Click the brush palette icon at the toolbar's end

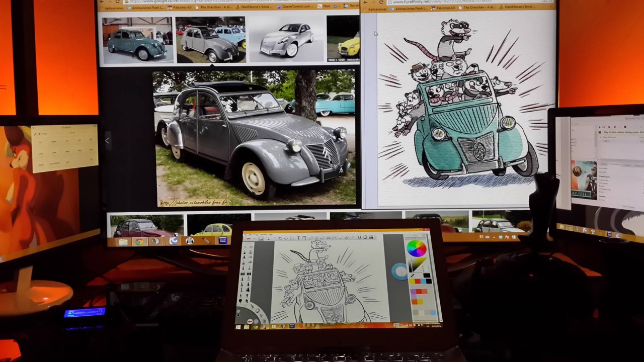click(371, 237)
